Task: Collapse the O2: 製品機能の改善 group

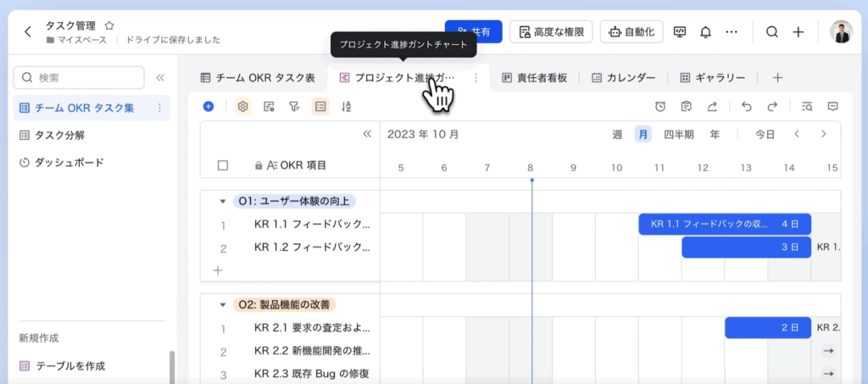Action: point(223,304)
